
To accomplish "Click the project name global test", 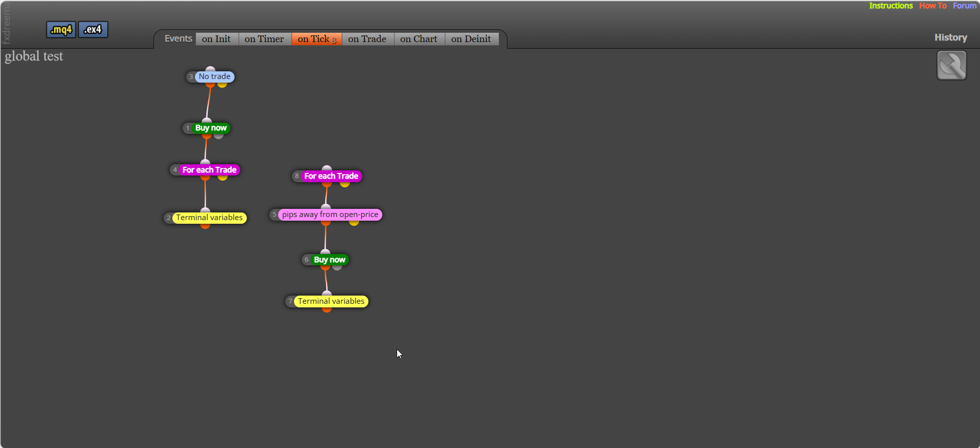I will pyautogui.click(x=34, y=56).
